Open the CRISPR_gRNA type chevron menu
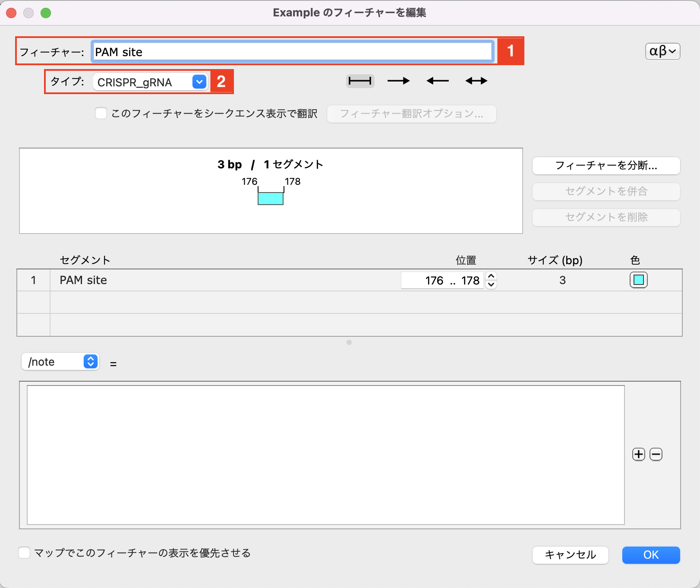This screenshot has width=700, height=588. [x=198, y=82]
